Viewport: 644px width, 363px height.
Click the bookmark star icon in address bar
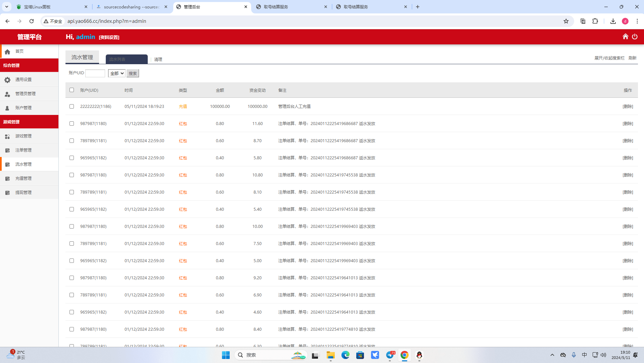tap(566, 21)
